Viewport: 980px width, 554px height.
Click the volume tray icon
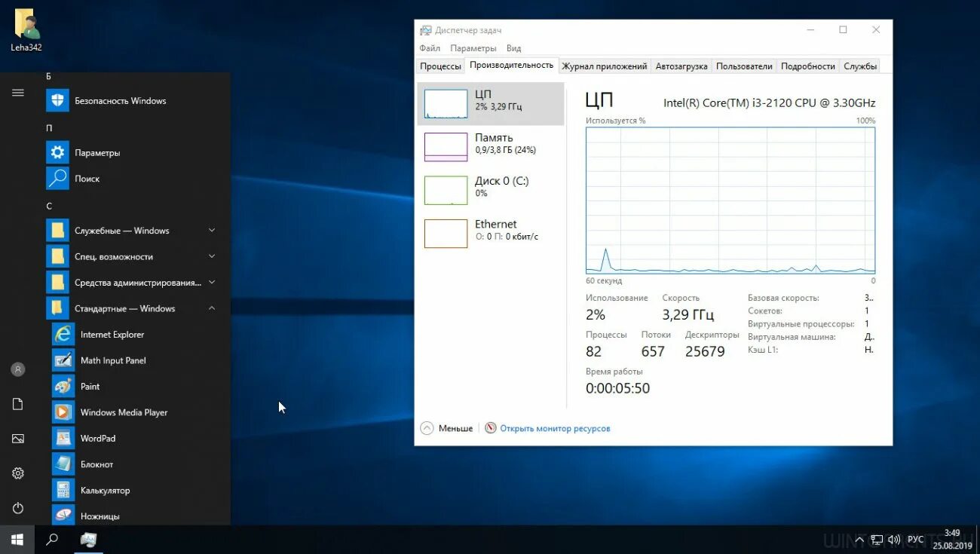pyautogui.click(x=894, y=540)
